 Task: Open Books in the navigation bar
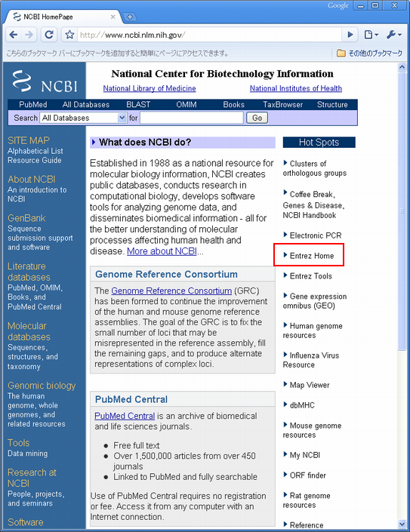(x=234, y=104)
